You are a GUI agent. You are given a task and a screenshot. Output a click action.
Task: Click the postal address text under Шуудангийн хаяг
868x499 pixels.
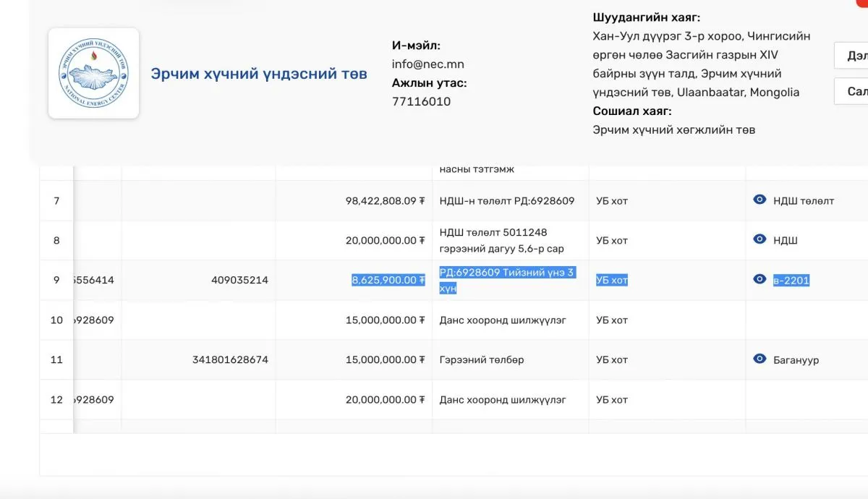coord(701,64)
